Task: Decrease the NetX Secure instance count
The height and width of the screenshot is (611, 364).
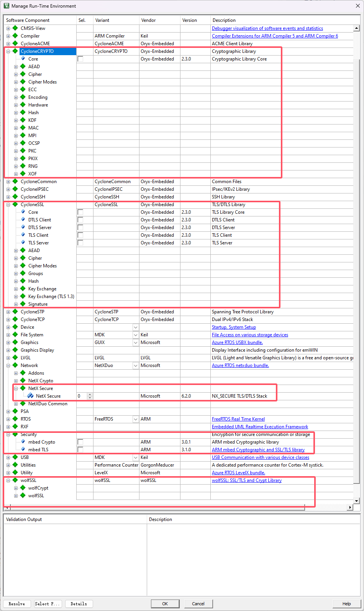Action: (90, 398)
